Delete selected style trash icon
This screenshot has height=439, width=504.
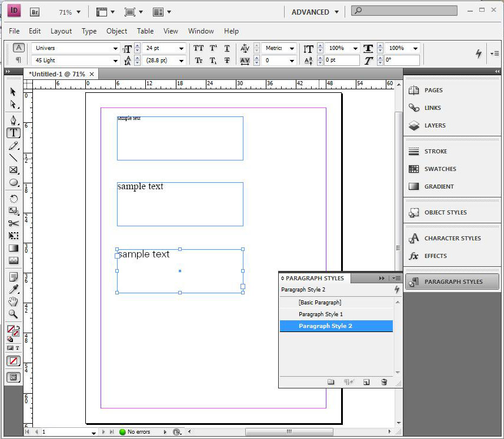(x=384, y=382)
